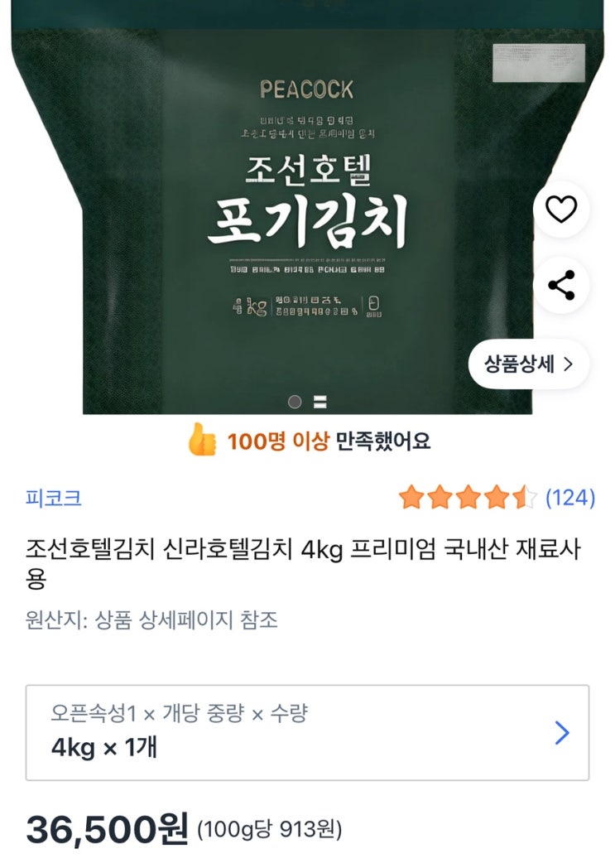The height and width of the screenshot is (868, 615).
Task: Click the white label sticker on package
Action: (x=539, y=63)
